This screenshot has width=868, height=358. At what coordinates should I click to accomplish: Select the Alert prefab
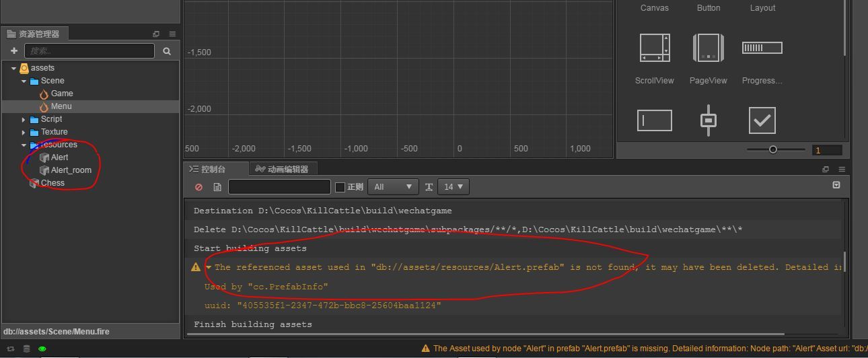click(59, 157)
